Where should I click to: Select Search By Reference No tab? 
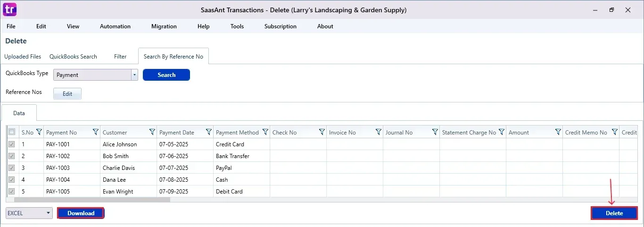pos(173,56)
